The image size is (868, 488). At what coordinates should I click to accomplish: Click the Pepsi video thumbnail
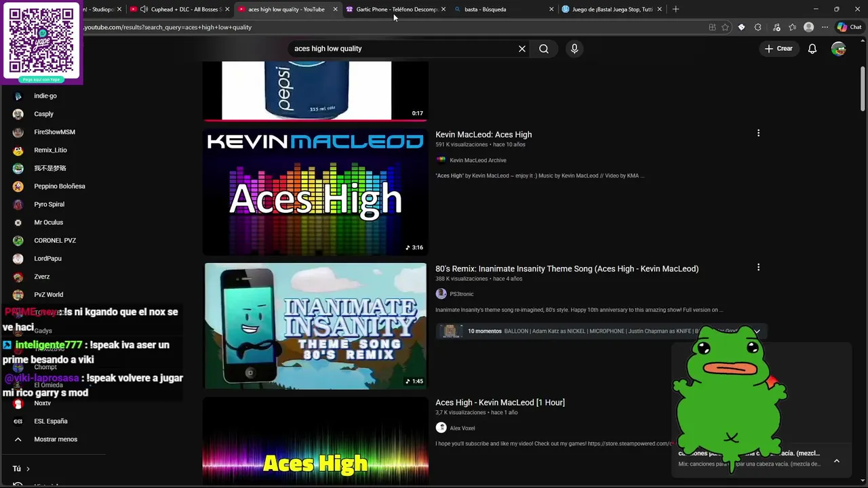(x=315, y=91)
